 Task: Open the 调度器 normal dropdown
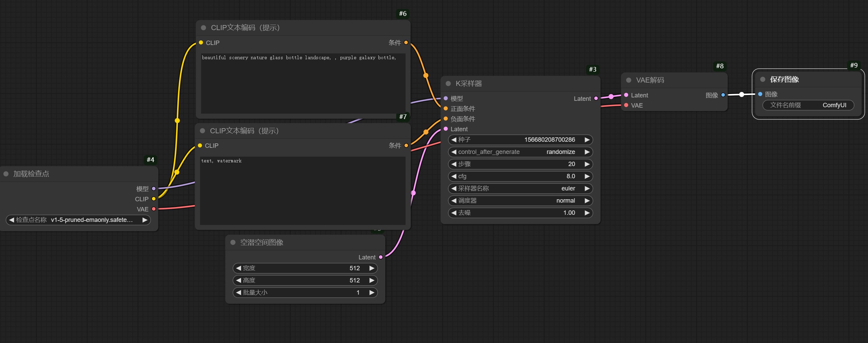coord(520,201)
